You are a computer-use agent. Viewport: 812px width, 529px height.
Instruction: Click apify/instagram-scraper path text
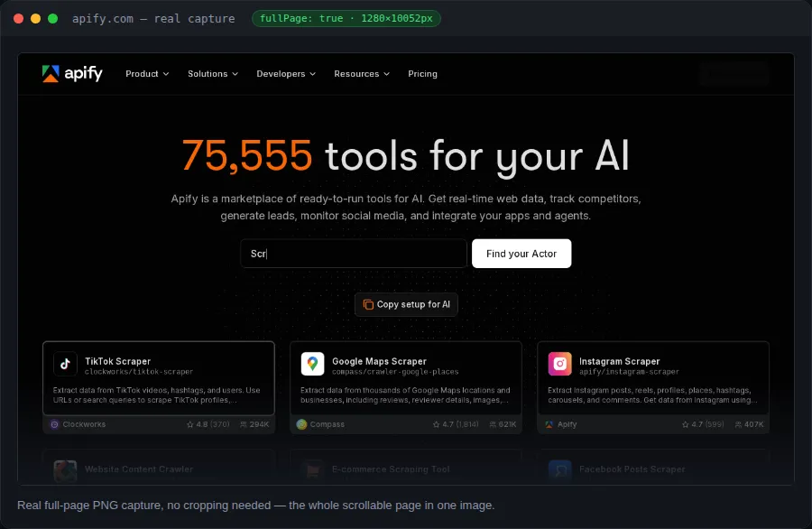coord(629,372)
